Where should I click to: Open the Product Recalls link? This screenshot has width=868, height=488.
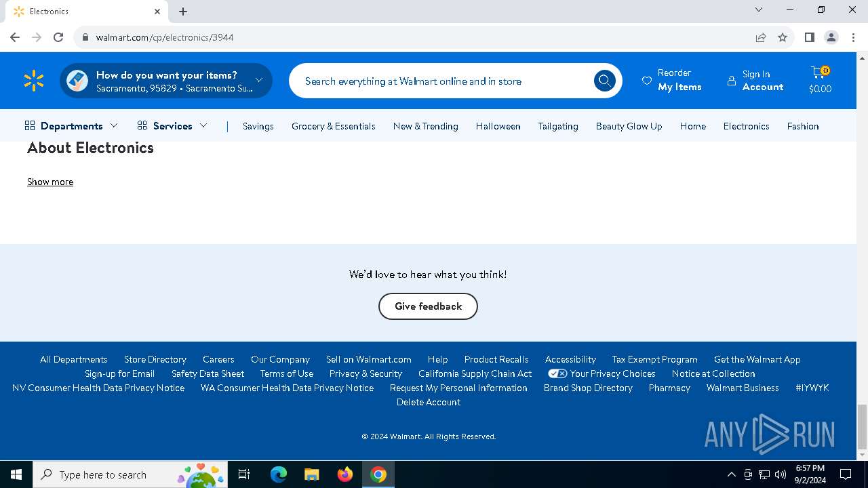496,359
